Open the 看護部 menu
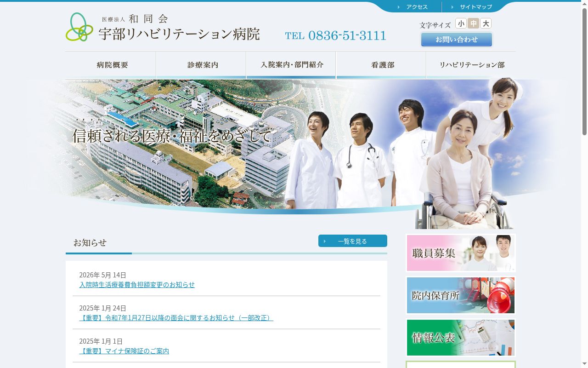The height and width of the screenshot is (368, 588). (381, 65)
